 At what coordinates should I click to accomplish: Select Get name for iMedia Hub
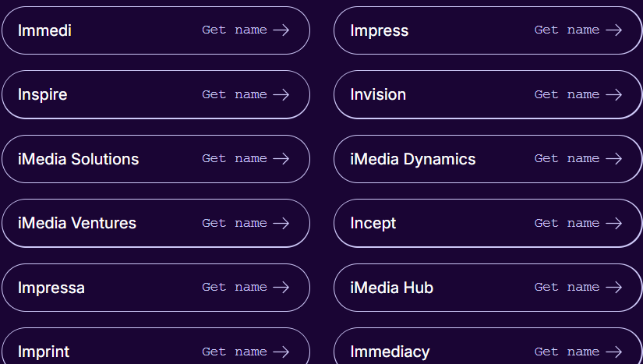pos(567,288)
